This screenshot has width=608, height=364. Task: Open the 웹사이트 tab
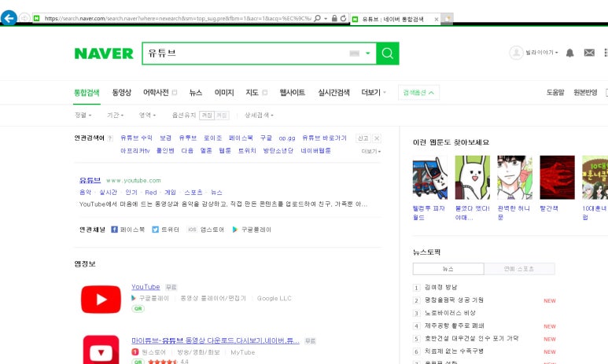(x=293, y=92)
